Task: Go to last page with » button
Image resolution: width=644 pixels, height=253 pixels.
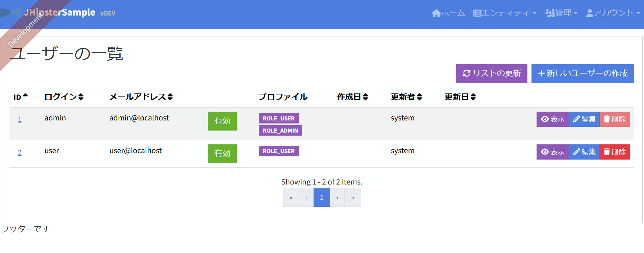Action: 352,198
